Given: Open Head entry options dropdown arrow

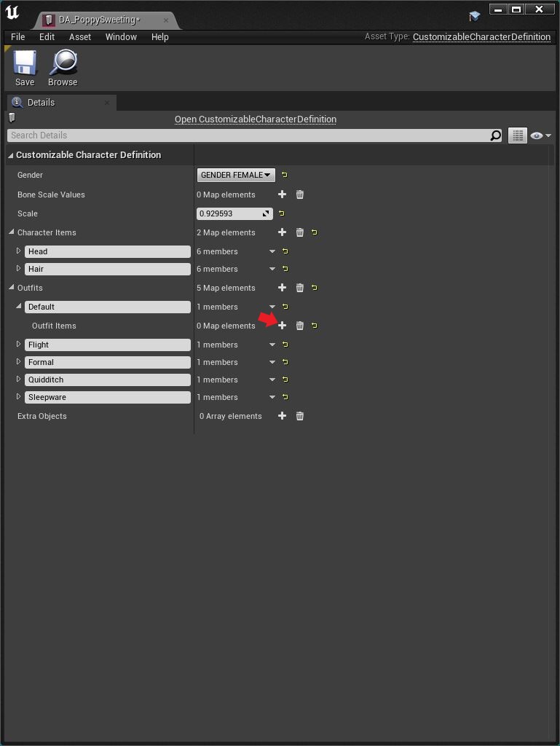Looking at the screenshot, I should pyautogui.click(x=272, y=251).
